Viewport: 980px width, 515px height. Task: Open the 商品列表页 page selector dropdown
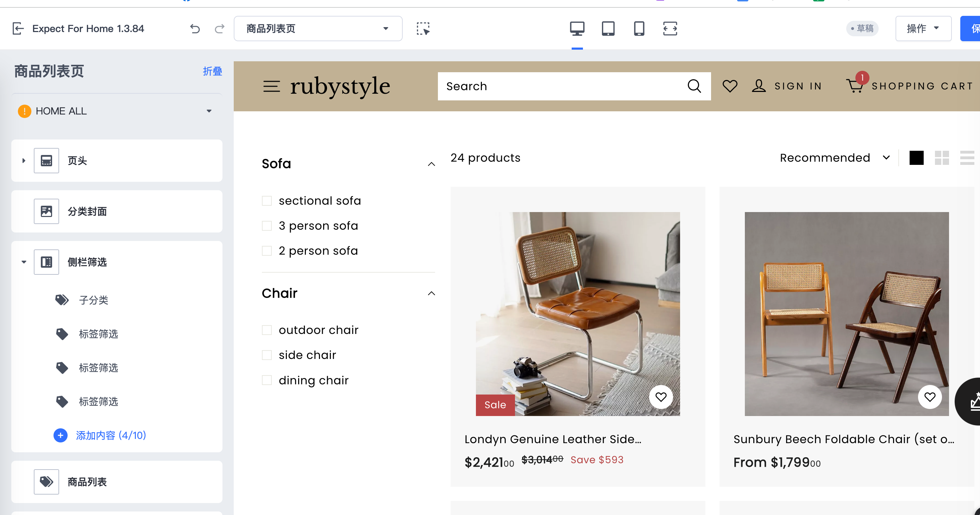[x=318, y=29]
